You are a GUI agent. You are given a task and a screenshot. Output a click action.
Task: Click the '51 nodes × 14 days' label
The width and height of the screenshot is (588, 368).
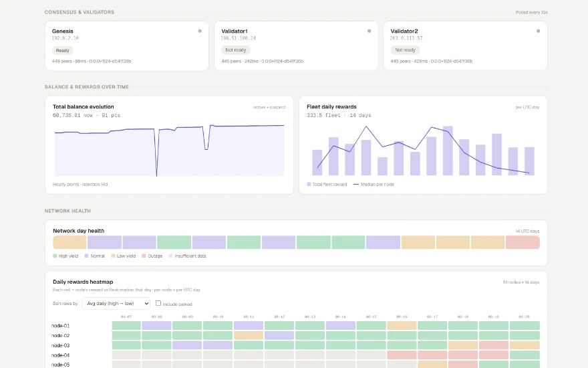pos(521,282)
